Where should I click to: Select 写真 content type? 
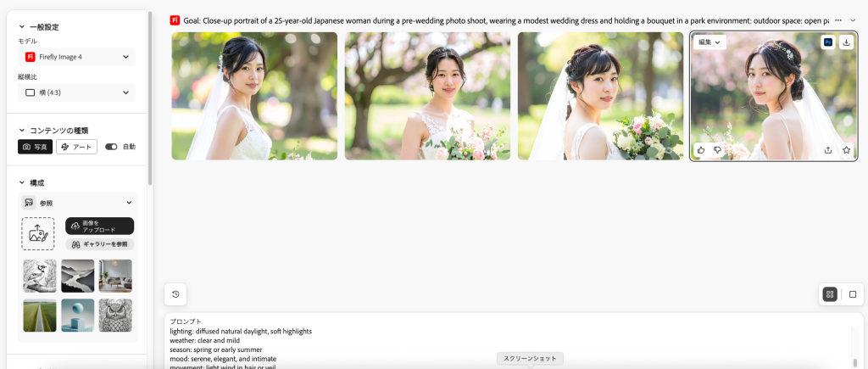[x=36, y=147]
